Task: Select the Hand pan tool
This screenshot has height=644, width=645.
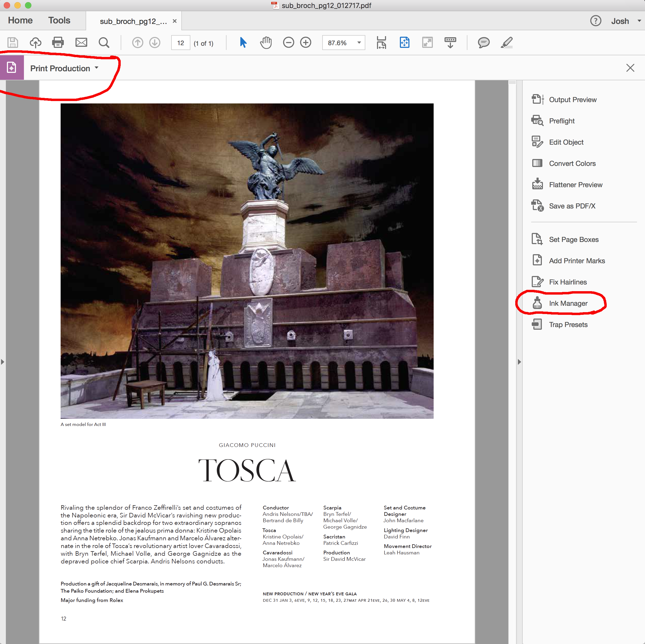Action: (x=266, y=42)
